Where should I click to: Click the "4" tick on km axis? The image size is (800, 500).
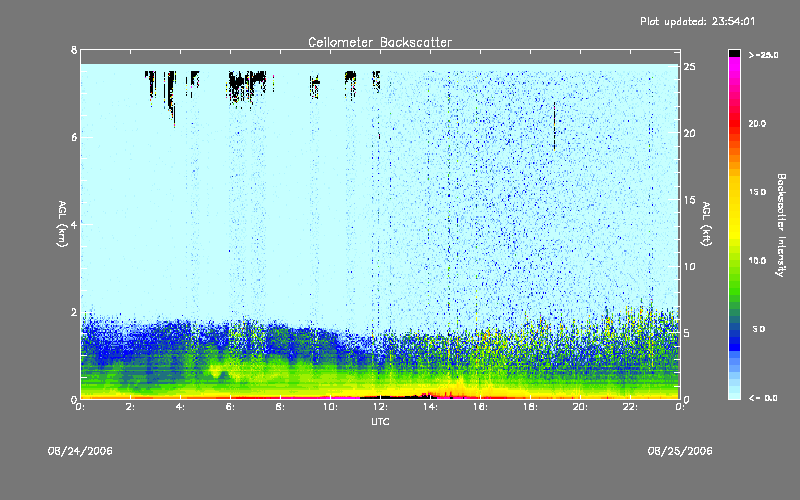(x=74, y=224)
